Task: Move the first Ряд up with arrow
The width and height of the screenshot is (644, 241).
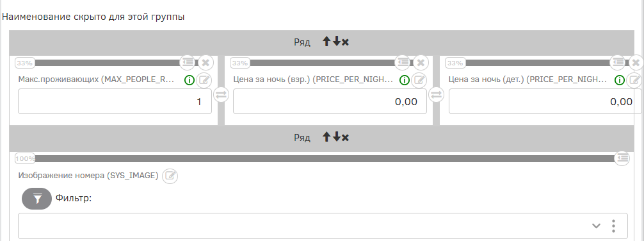Action: coord(326,42)
